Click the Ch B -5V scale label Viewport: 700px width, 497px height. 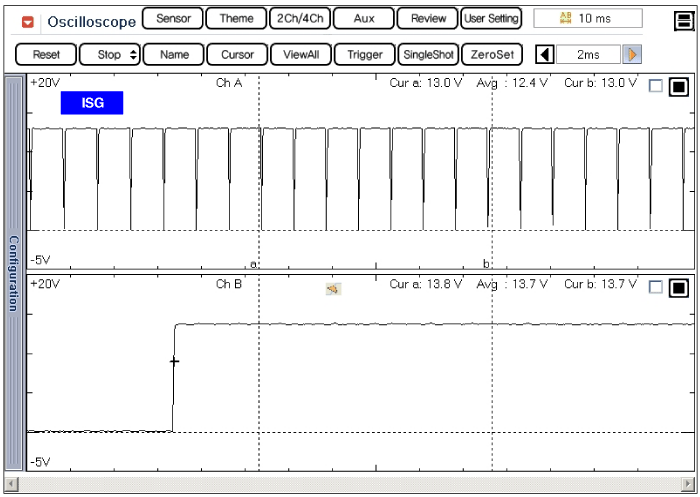[41, 461]
